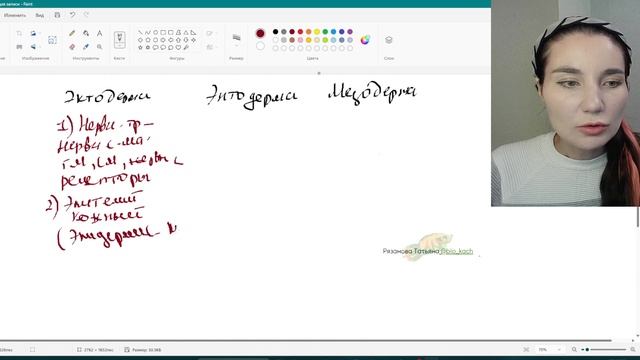Select the Diamond shape
Image resolution: width=640 pixels, height=360 pixels.
click(140, 40)
